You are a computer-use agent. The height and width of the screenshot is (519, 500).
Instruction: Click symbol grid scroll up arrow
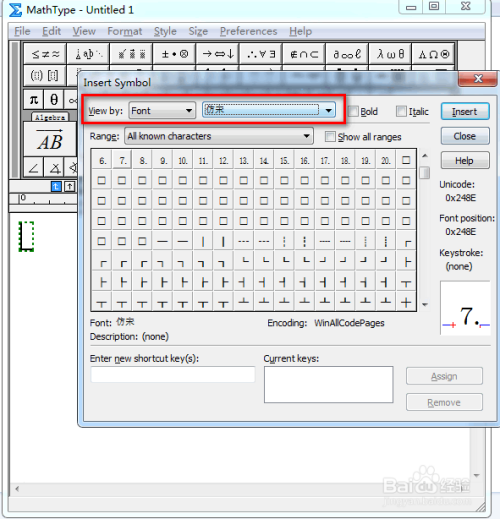point(425,156)
